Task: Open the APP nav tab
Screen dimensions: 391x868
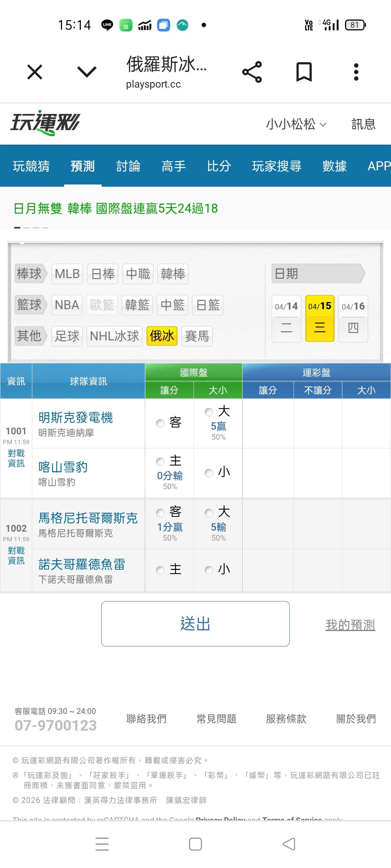Action: pyautogui.click(x=379, y=166)
